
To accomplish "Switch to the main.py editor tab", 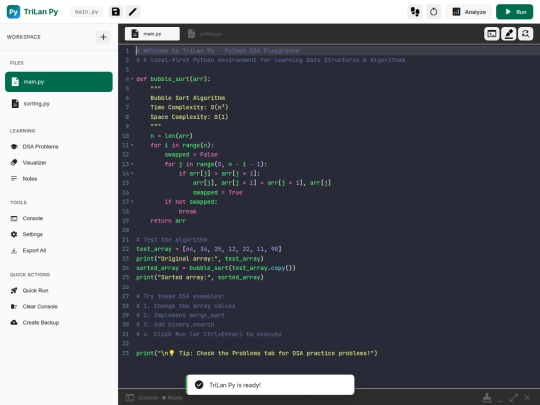I will point(152,34).
